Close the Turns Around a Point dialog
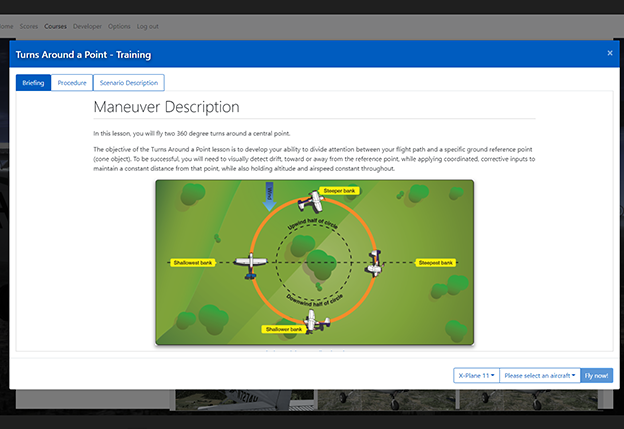Viewport: 624px width, 429px height. [x=610, y=53]
